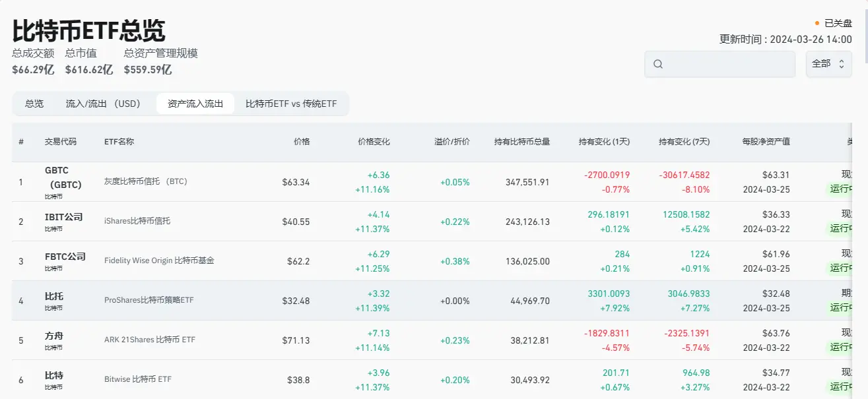Click the $32.48 price cell in 价格 column
This screenshot has height=399, width=868.
coord(296,301)
